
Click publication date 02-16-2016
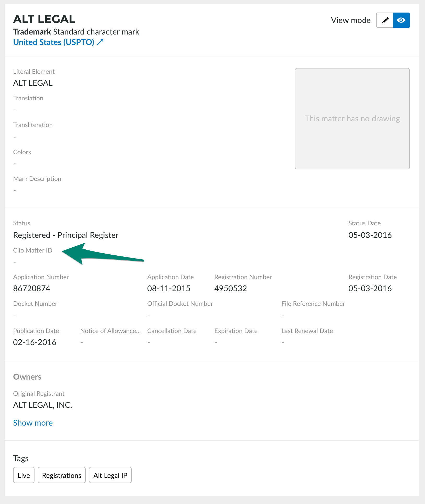(x=35, y=342)
